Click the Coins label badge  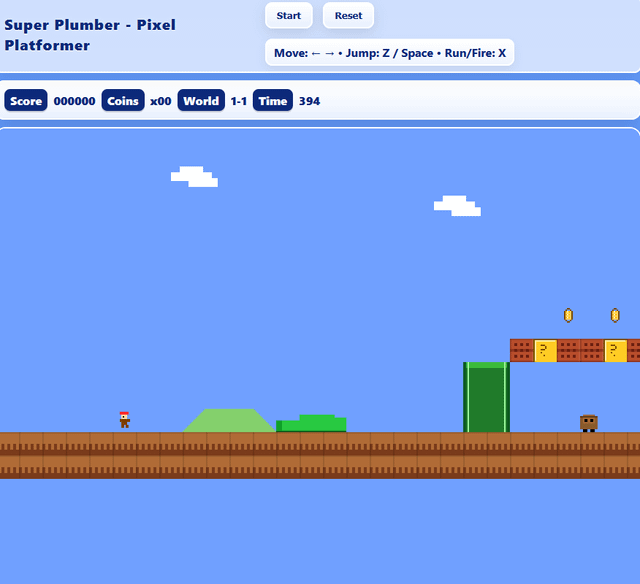(x=123, y=100)
